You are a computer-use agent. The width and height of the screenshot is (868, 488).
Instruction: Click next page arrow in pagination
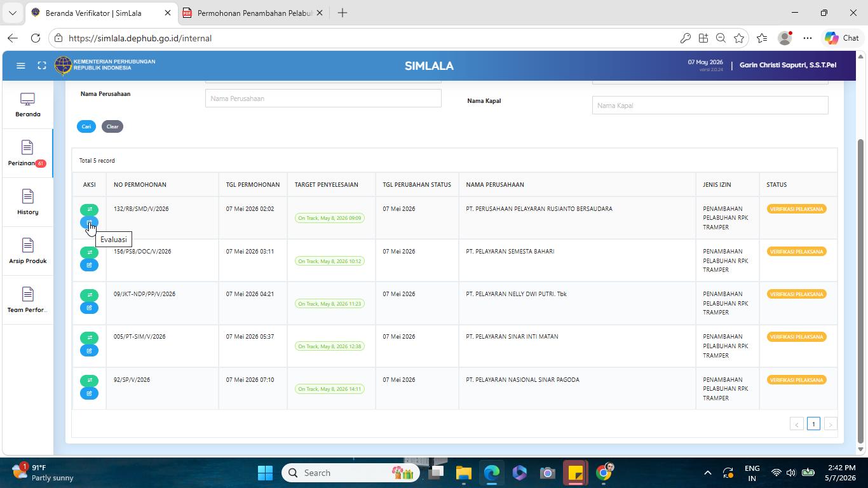tap(830, 424)
